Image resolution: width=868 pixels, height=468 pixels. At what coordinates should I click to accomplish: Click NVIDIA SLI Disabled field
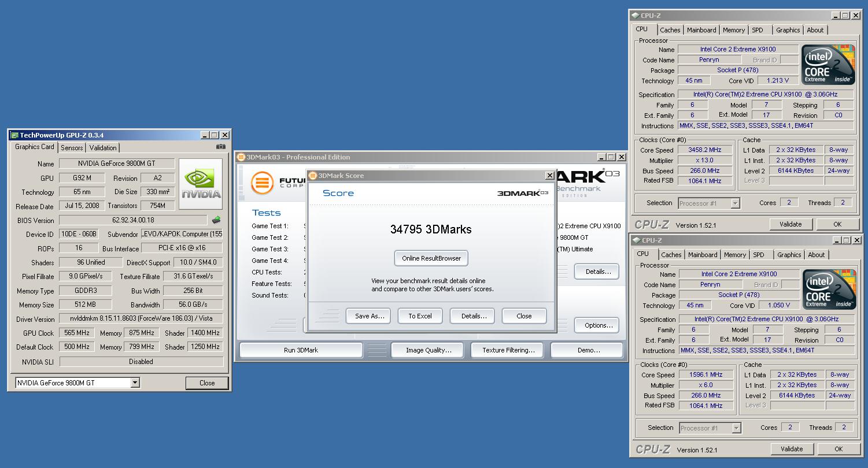tap(141, 362)
